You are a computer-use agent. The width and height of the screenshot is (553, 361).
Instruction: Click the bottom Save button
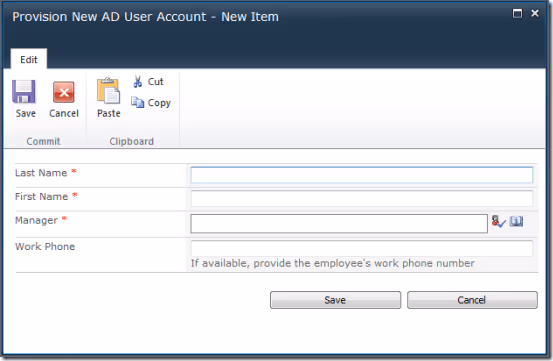(335, 300)
